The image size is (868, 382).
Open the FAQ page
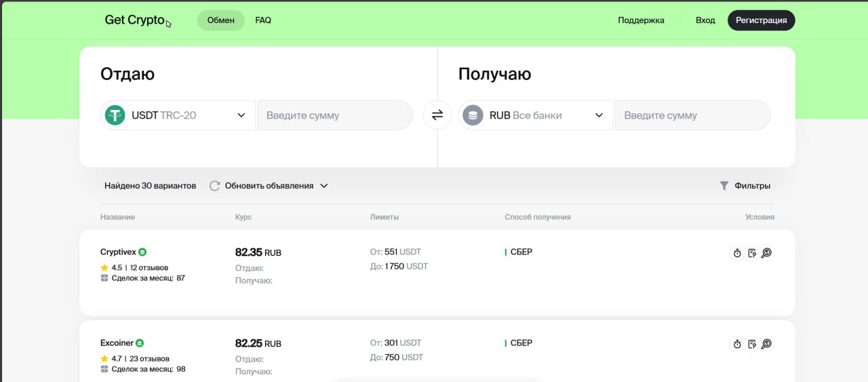coord(263,20)
